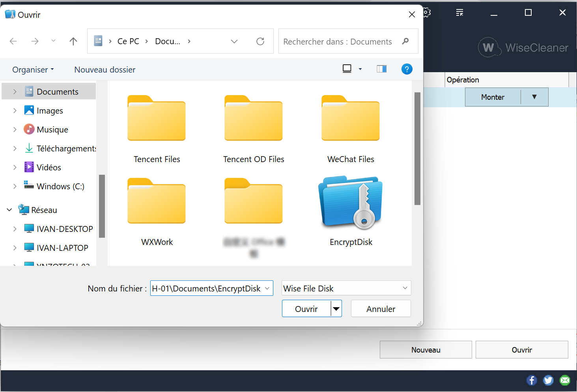The width and height of the screenshot is (577, 392).
Task: Select the Tencent OD Files folder
Action: click(254, 129)
